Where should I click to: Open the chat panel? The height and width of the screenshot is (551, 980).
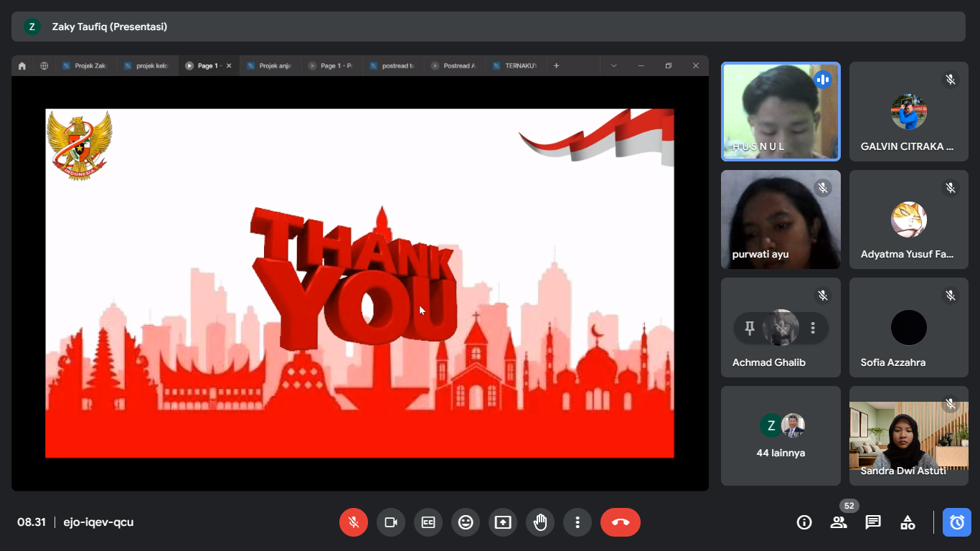pyautogui.click(x=873, y=522)
